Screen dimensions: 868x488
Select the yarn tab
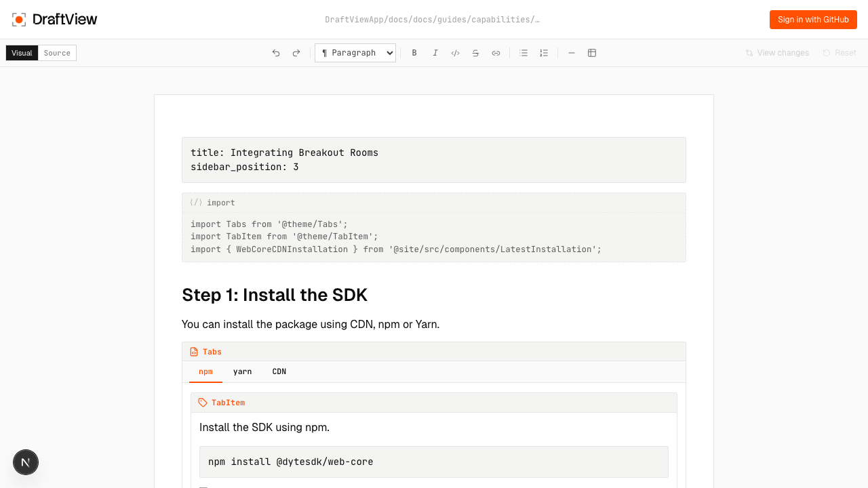click(x=242, y=371)
